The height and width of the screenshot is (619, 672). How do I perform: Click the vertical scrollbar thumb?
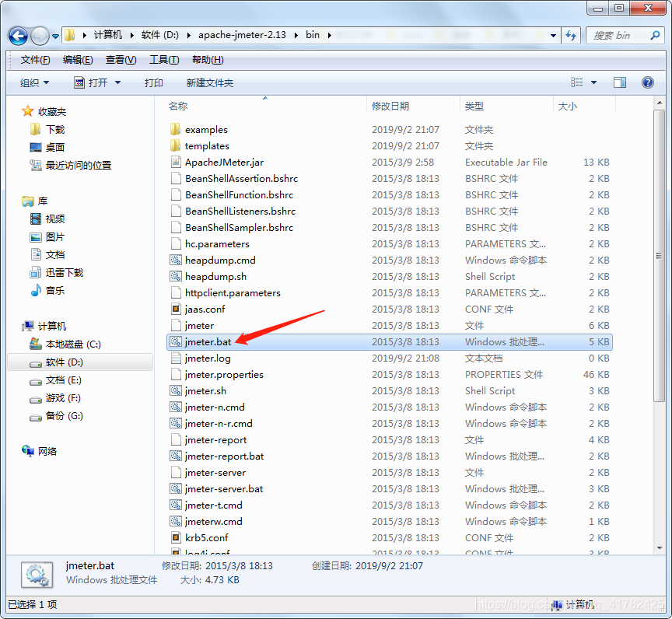[x=659, y=256]
